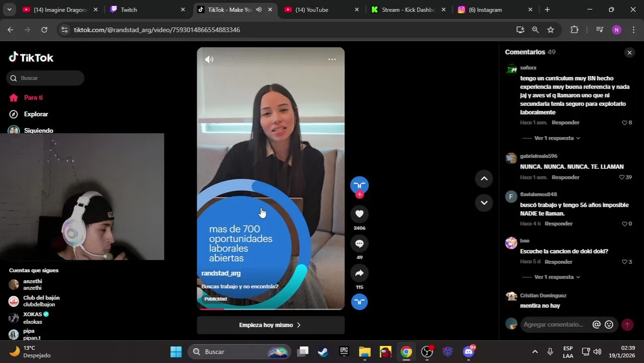This screenshot has height=363, width=644.
Task: Show hidden system tray icons
Action: [x=535, y=352]
